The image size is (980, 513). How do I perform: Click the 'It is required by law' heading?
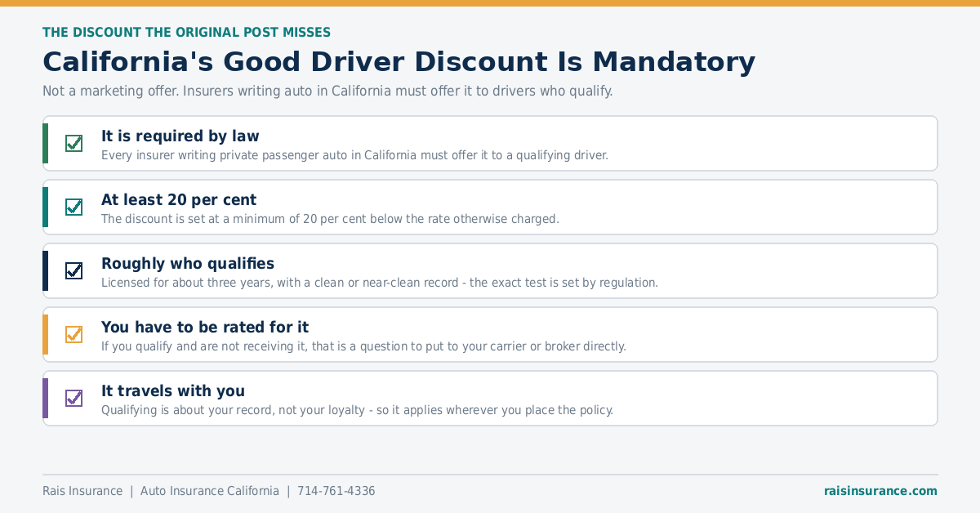180,136
